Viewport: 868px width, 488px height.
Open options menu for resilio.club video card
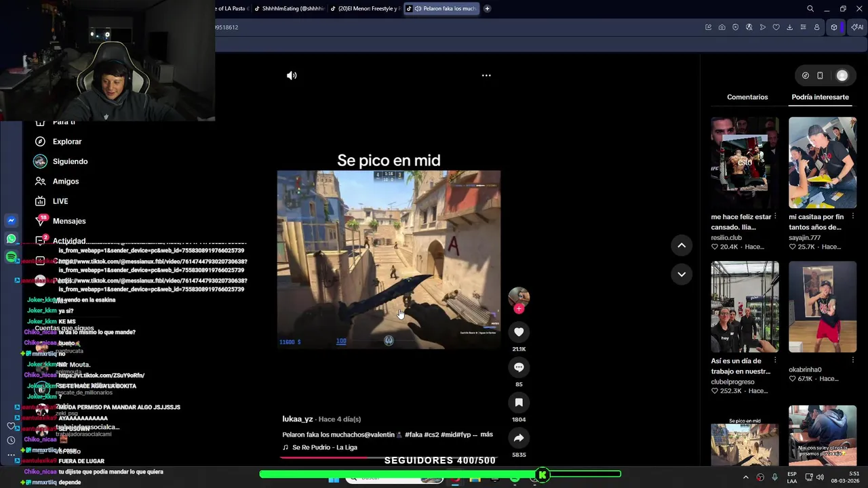776,217
